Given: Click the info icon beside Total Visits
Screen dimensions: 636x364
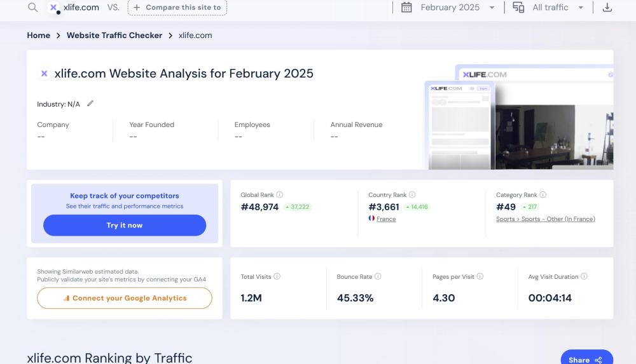Looking at the screenshot, I should click(277, 276).
